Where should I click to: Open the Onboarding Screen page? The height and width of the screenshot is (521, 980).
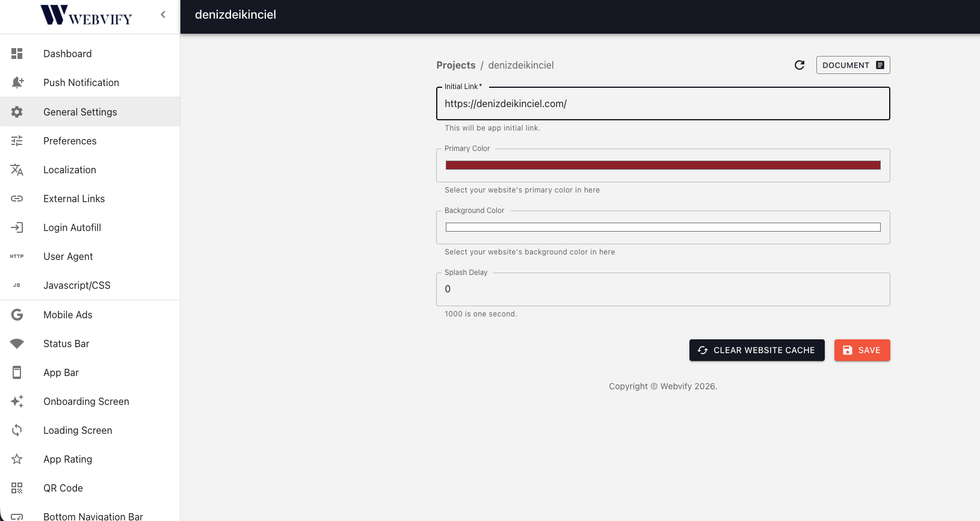90,401
